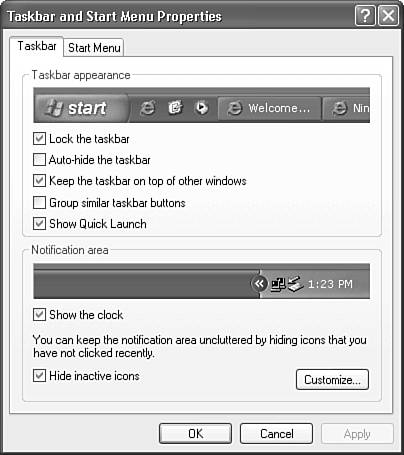Click the Outlook Express Quick Launch icon
The height and width of the screenshot is (455, 404).
[x=175, y=108]
